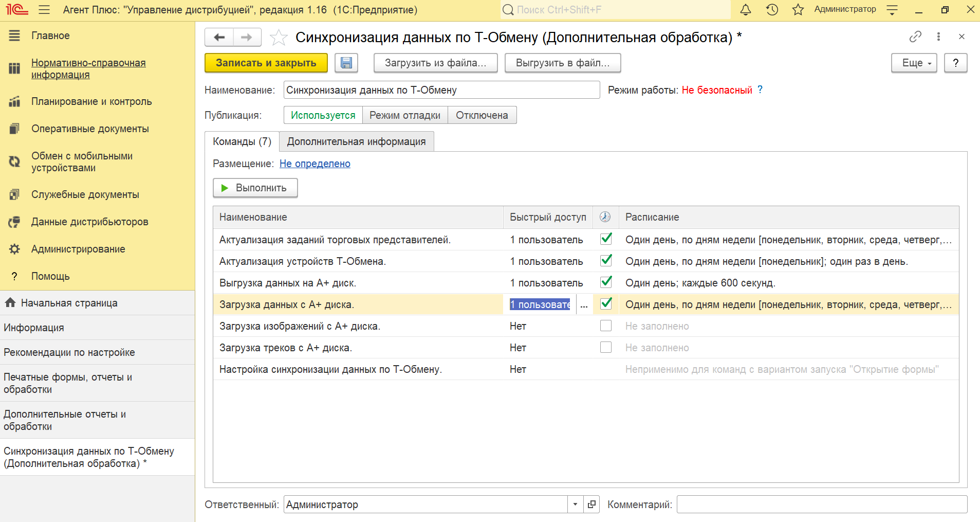Enable schedule for Загрузка треков с А+ диска

(606, 347)
